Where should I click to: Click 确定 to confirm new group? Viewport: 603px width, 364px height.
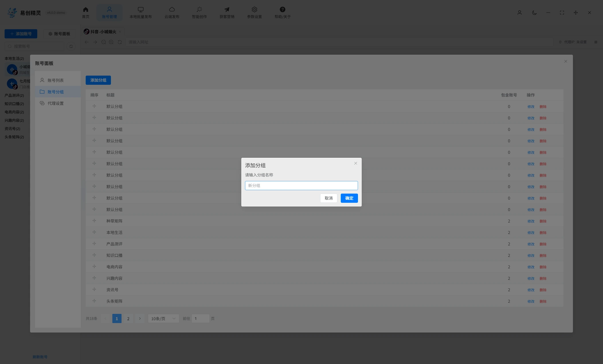349,198
